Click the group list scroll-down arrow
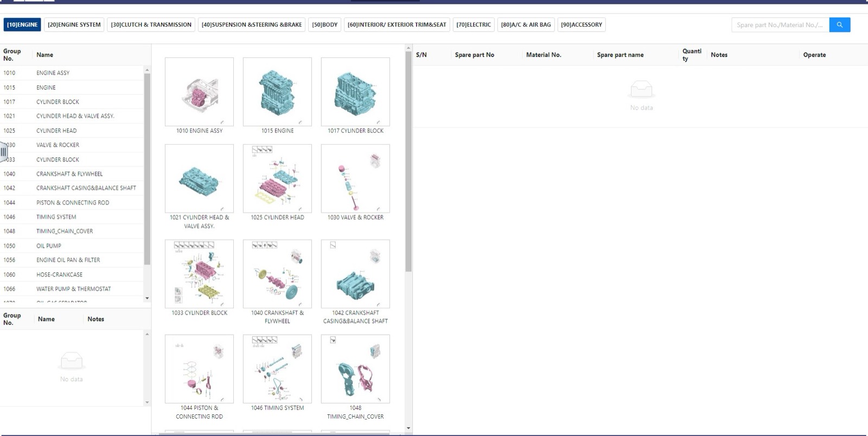 147,298
